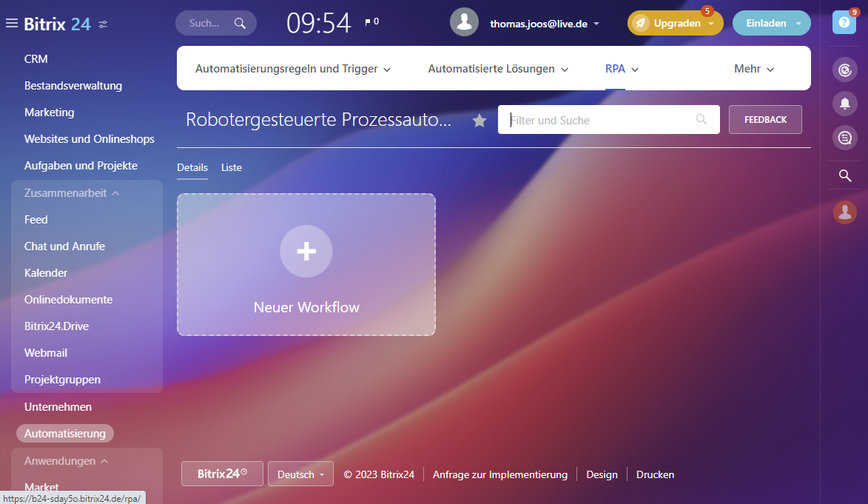Switch to the Liste tab
Viewport: 868px width, 504px height.
pos(231,167)
